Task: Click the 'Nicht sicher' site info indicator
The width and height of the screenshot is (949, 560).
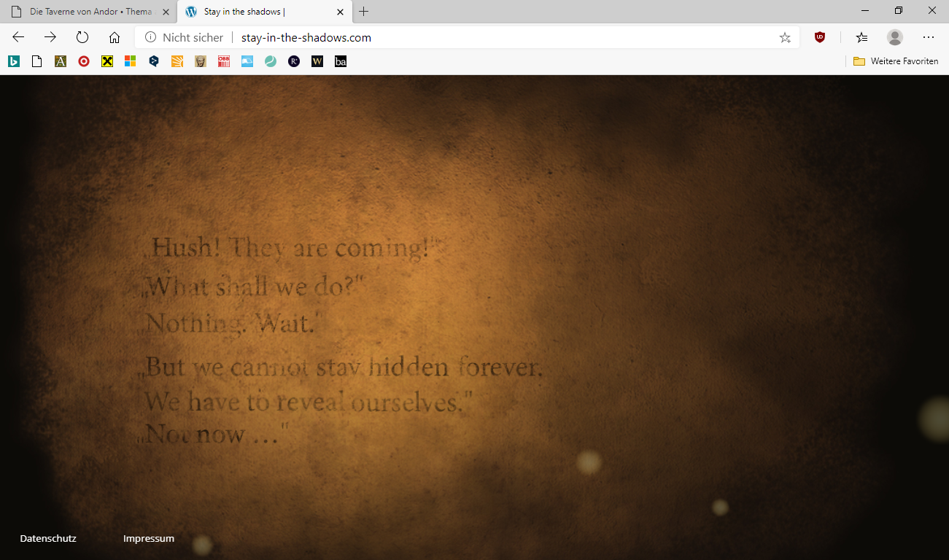Action: 185,37
